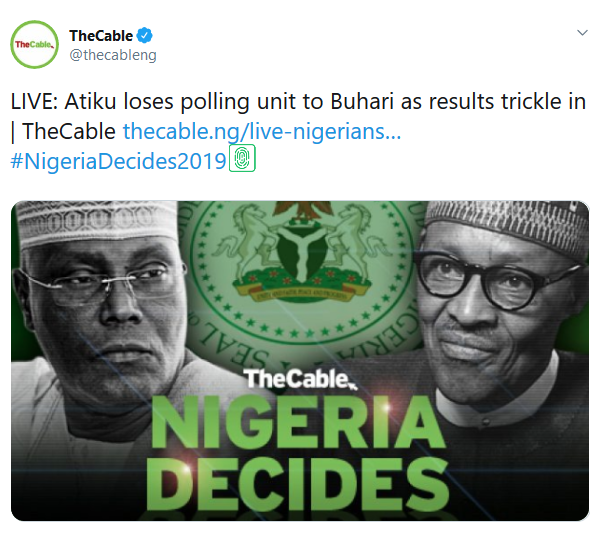Select the #NigeriaDecides2019 hashtag
Screen dimensions: 600x537
[x=119, y=158]
